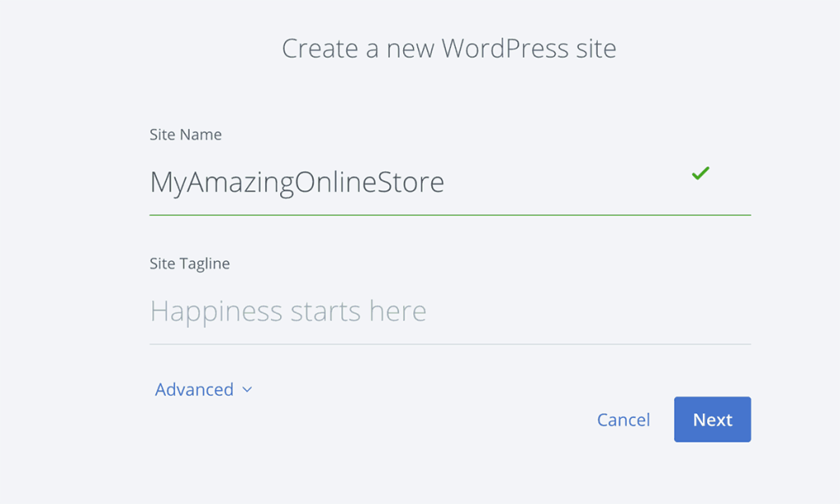Click the green validation checkmark icon
The height and width of the screenshot is (504, 840).
click(700, 173)
